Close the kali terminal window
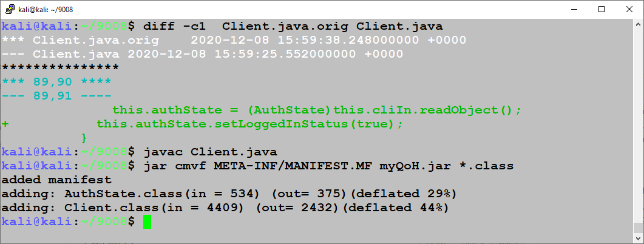 tap(629, 9)
